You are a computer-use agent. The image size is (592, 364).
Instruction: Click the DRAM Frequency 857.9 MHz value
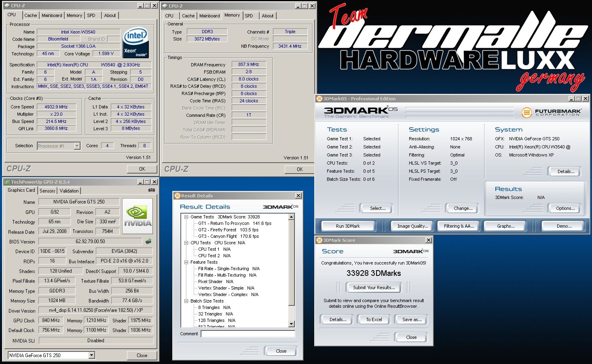(249, 64)
